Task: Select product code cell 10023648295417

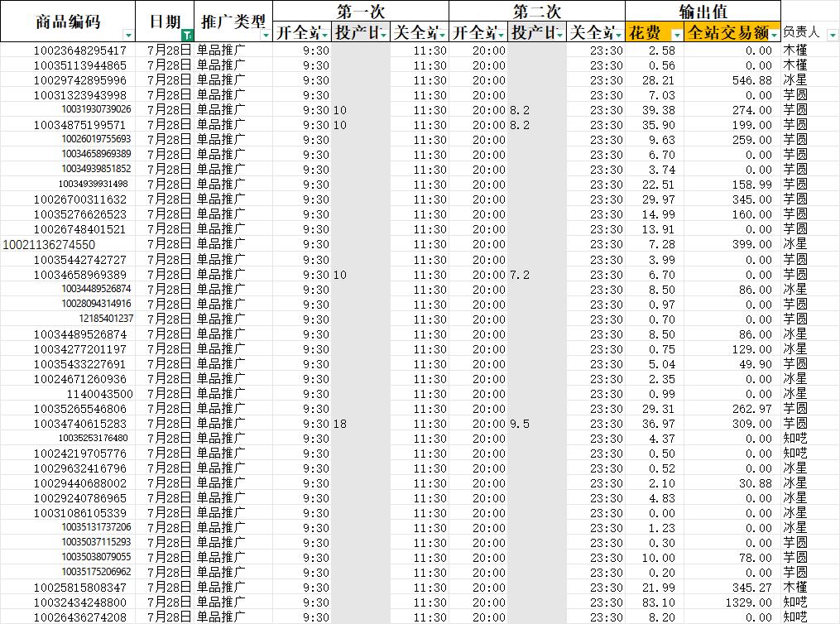Action: [68, 50]
